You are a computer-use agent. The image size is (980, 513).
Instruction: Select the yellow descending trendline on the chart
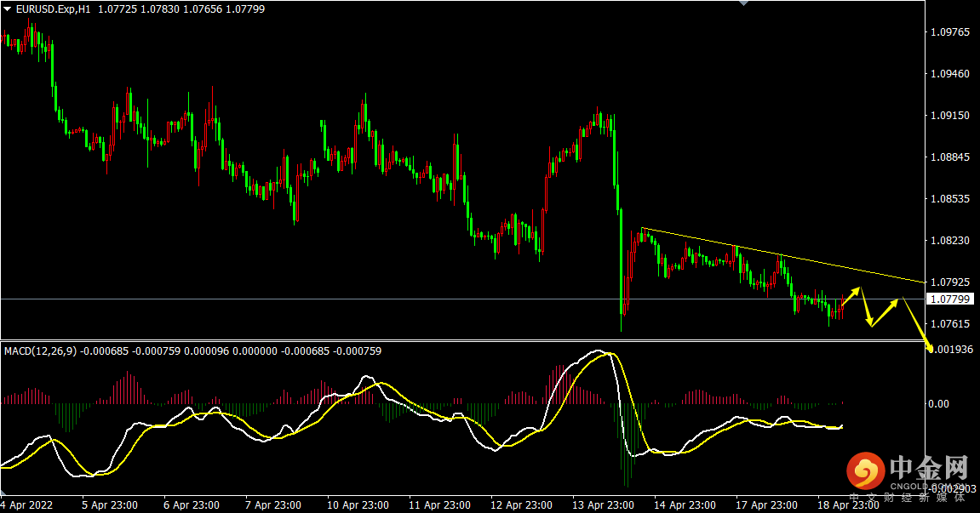pos(784,255)
